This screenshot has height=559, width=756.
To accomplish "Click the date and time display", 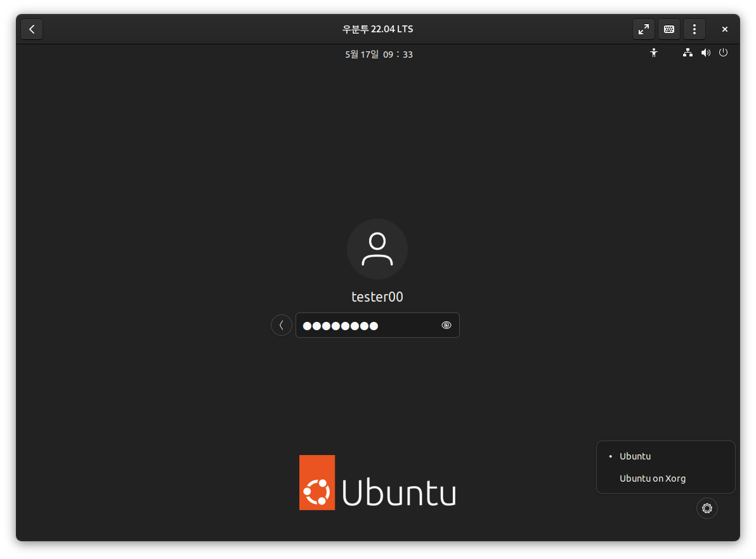I will point(379,55).
